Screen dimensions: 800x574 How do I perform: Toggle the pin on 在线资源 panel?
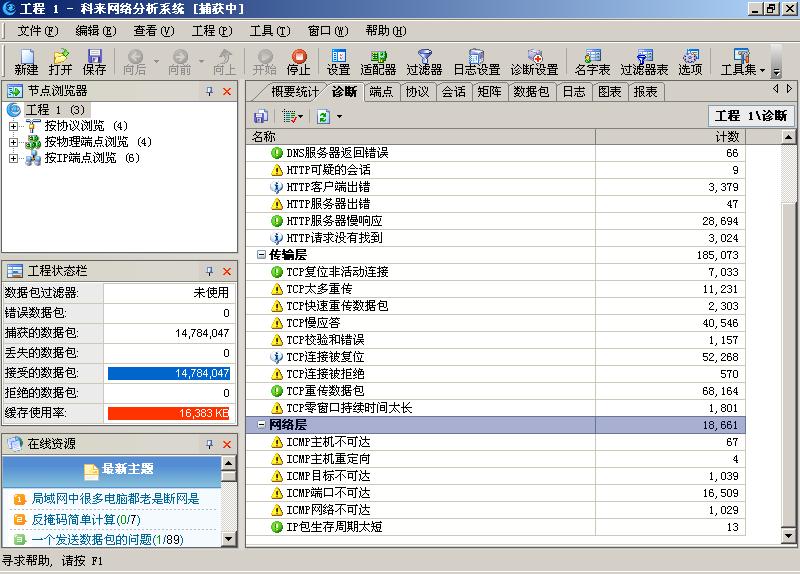[210, 443]
